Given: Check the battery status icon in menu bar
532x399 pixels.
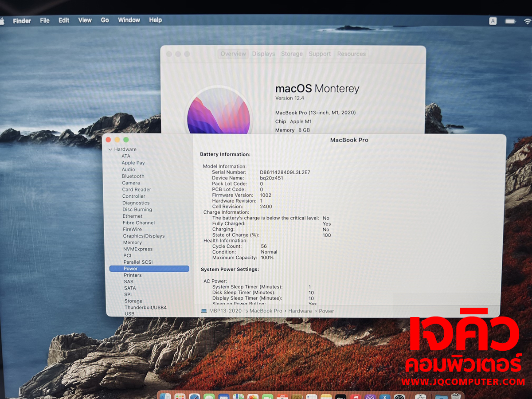Looking at the screenshot, I should [511, 21].
